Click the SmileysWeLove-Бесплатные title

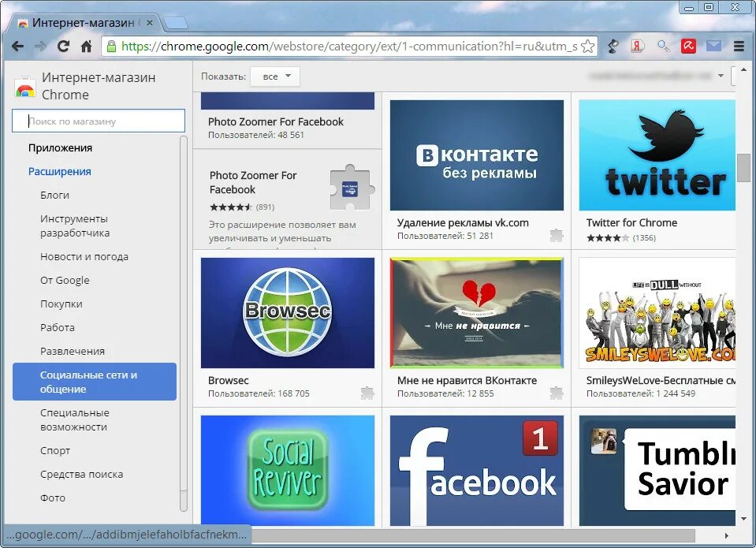[x=661, y=381]
